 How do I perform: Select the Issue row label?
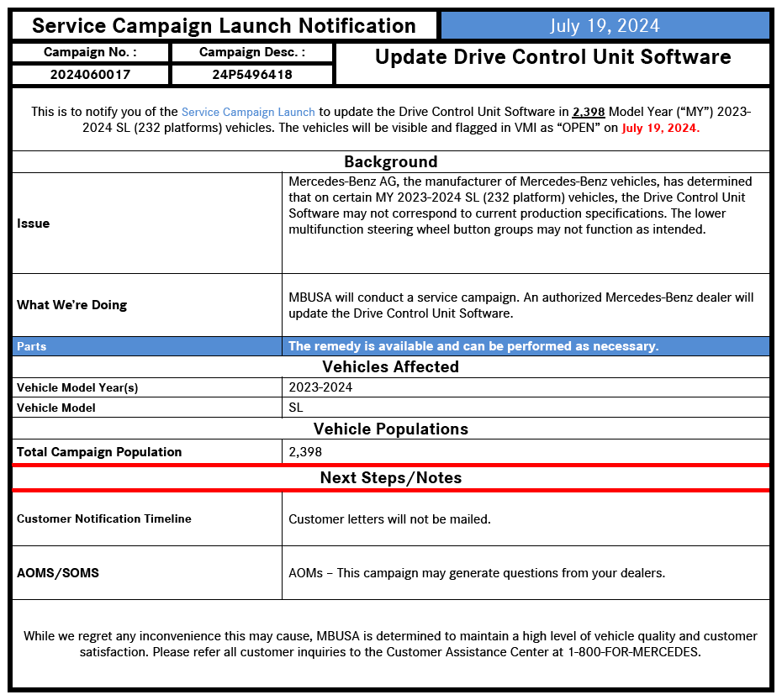[x=34, y=224]
